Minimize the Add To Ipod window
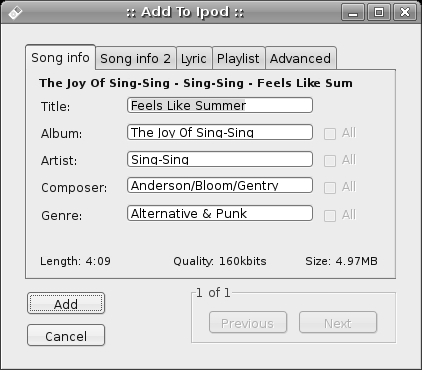 pyautogui.click(x=353, y=12)
